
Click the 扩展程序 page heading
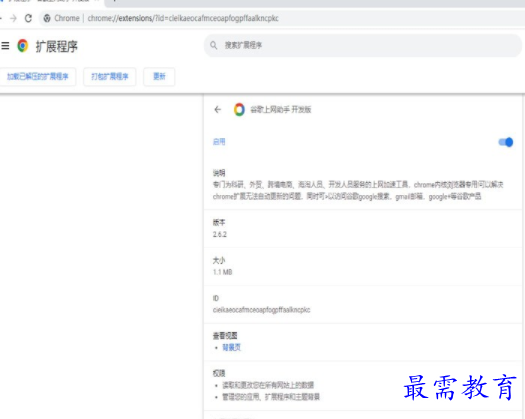57,46
